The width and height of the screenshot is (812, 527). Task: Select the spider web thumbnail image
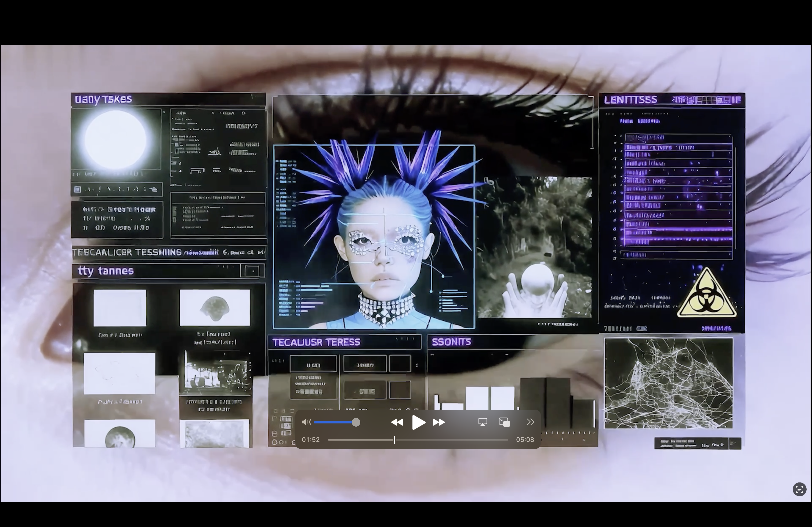668,383
